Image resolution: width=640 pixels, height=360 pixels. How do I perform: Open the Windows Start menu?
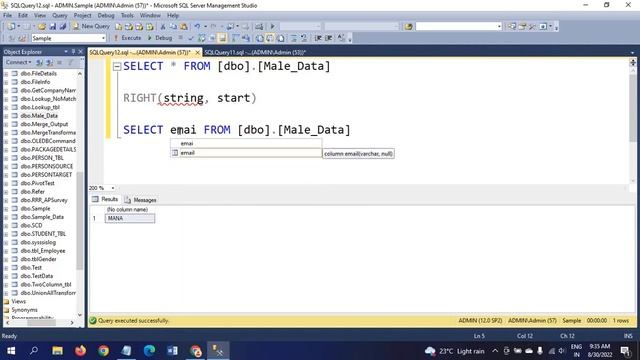coord(11,351)
